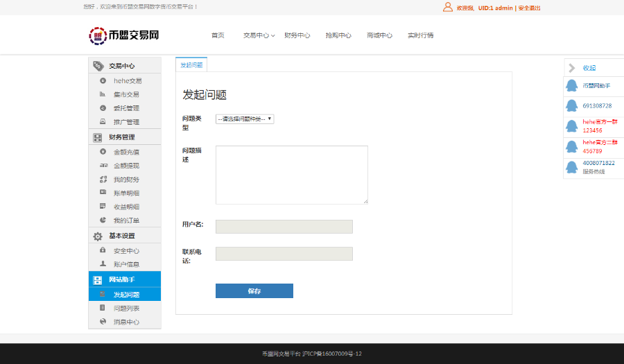The height and width of the screenshot is (364, 624).
Task: Click the QQ icon next to 4008071822
Action: pos(572,168)
